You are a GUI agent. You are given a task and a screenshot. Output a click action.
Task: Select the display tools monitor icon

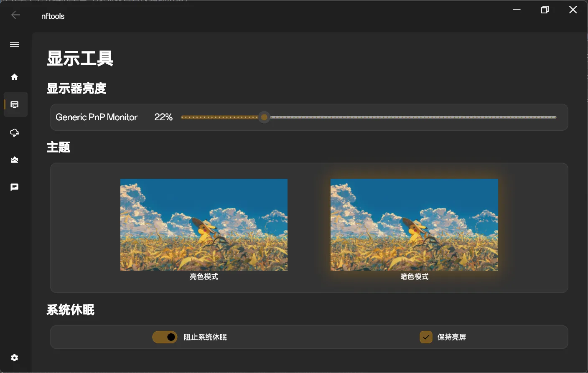pyautogui.click(x=15, y=104)
